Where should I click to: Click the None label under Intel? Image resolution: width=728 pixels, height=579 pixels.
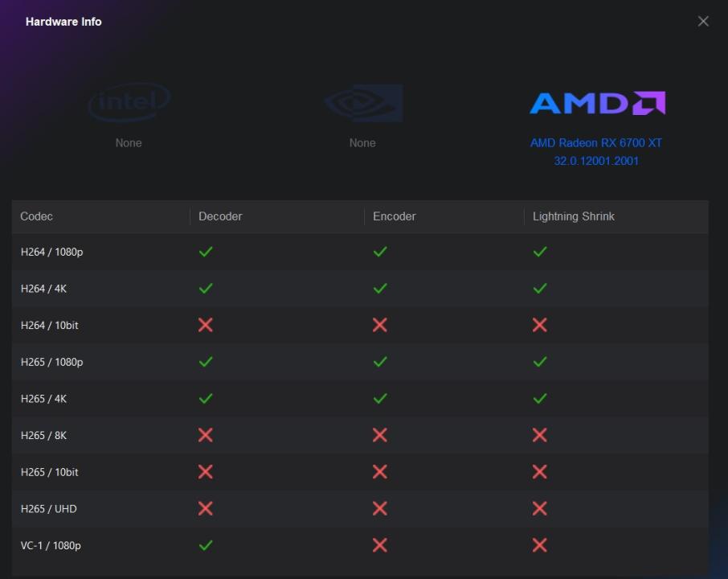(x=129, y=143)
